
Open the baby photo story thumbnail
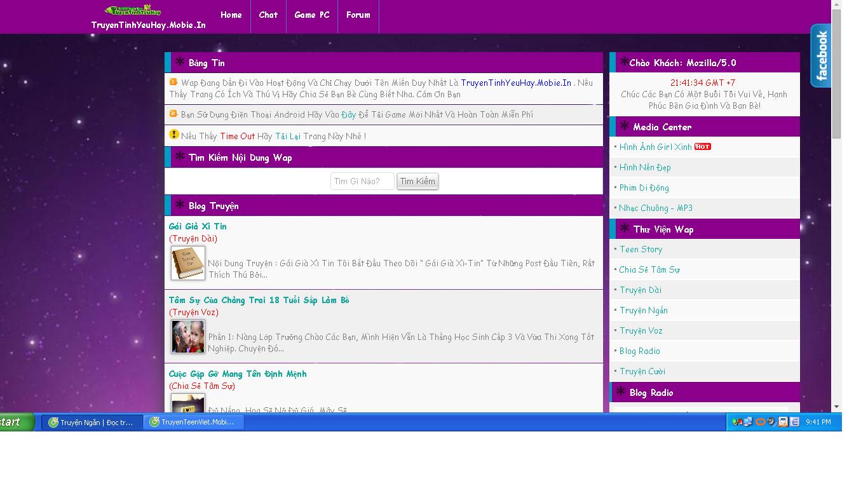(187, 337)
